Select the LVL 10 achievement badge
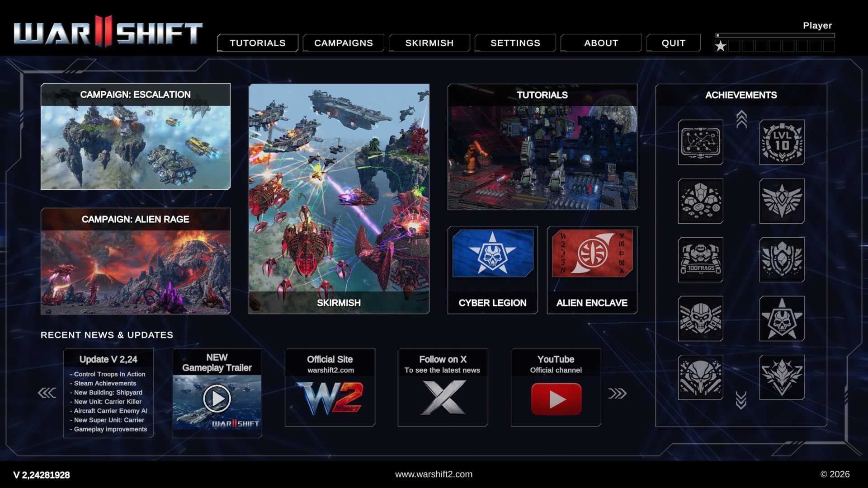868x488 pixels. pos(782,142)
